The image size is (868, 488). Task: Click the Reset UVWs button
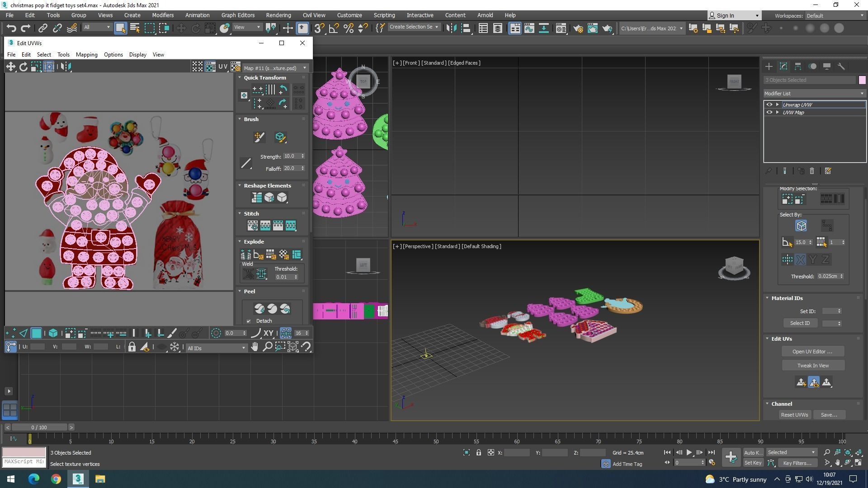tap(794, 415)
